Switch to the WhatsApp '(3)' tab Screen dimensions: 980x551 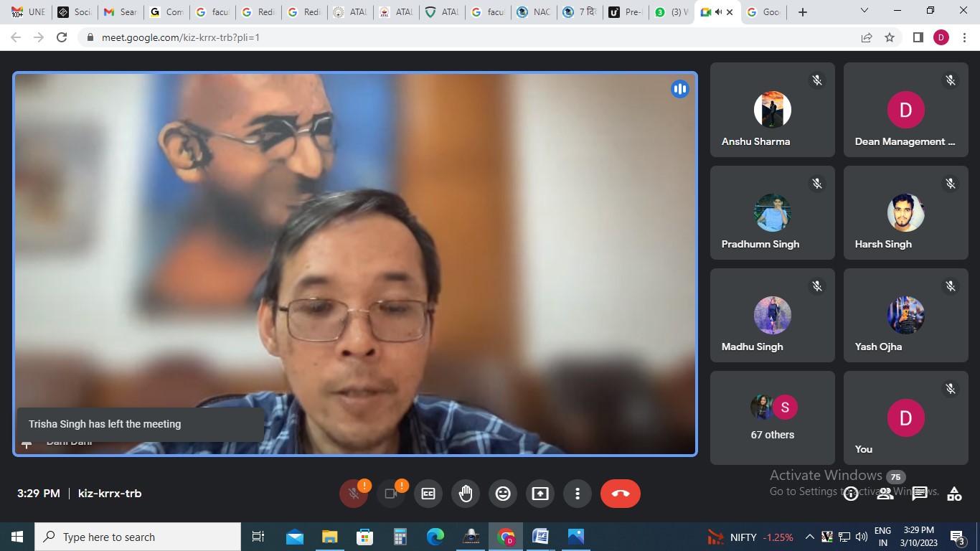click(671, 12)
